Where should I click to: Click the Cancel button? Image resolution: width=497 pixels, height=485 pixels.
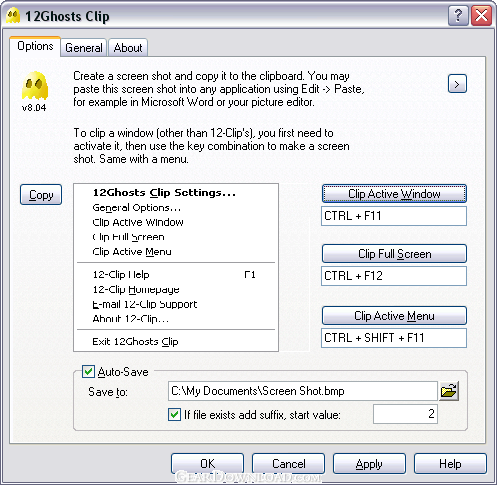[x=288, y=463]
